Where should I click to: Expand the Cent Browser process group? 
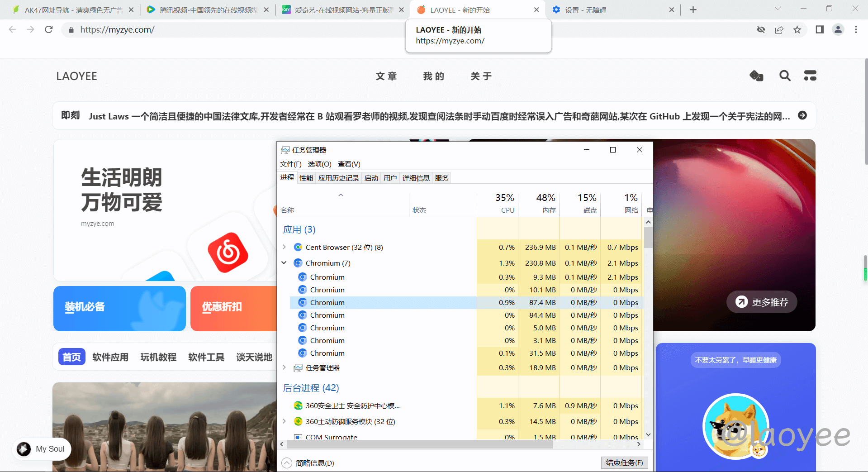pos(284,247)
